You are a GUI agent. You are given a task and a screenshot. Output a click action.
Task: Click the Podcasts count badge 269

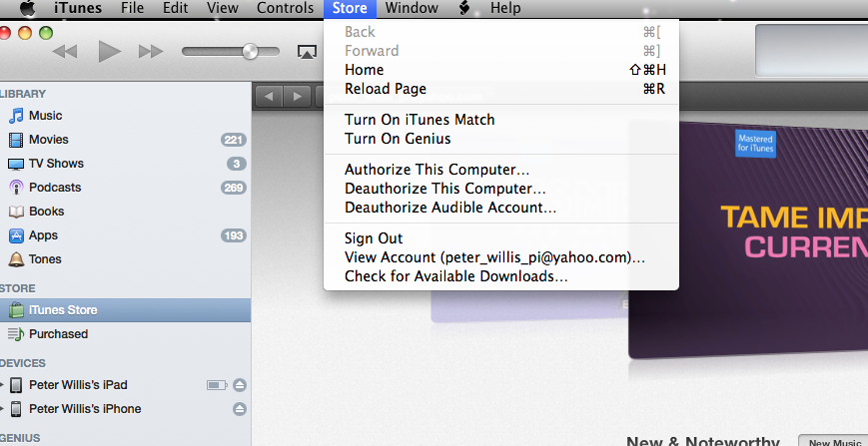tap(233, 188)
